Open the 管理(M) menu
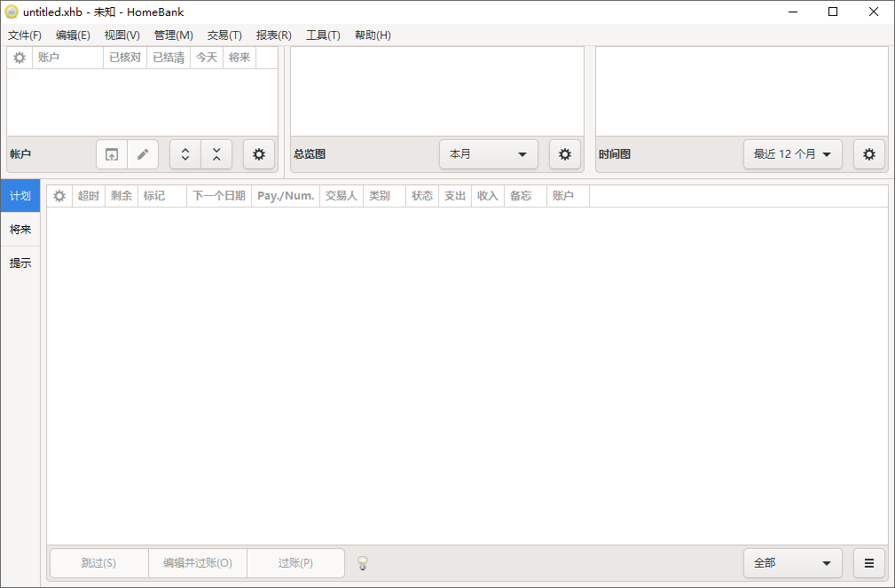This screenshot has width=895, height=588. (x=174, y=35)
